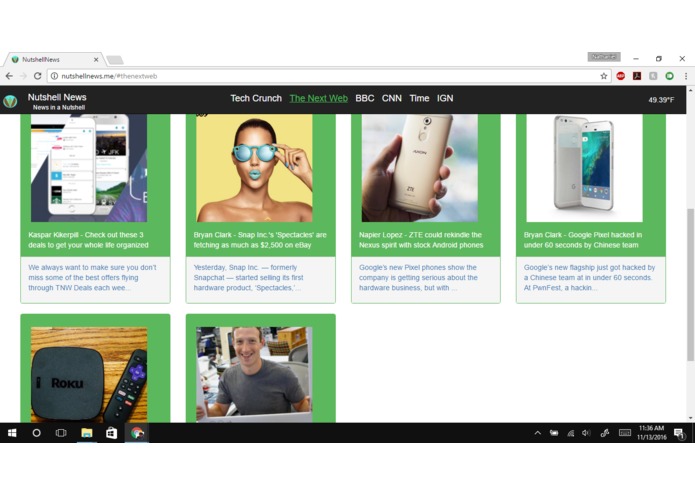
Task: Click the smiling man in gray shirt thumbnail
Action: click(254, 375)
